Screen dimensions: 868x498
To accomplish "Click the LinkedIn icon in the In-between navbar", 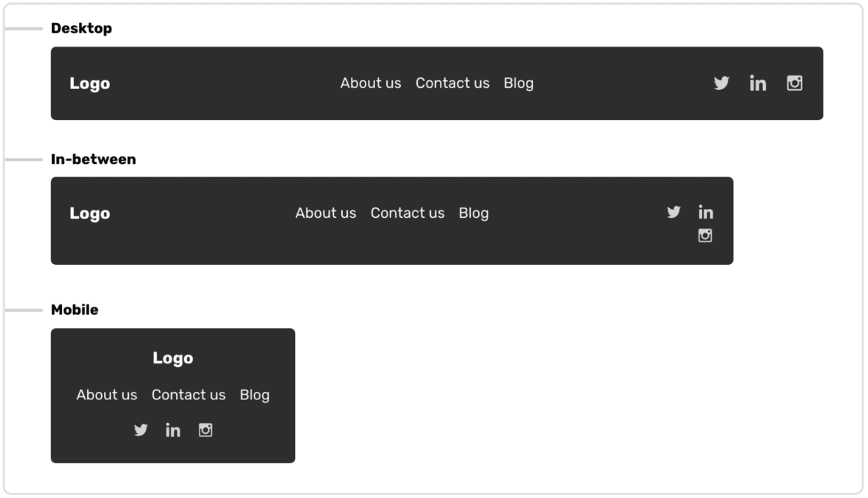I will (x=706, y=212).
